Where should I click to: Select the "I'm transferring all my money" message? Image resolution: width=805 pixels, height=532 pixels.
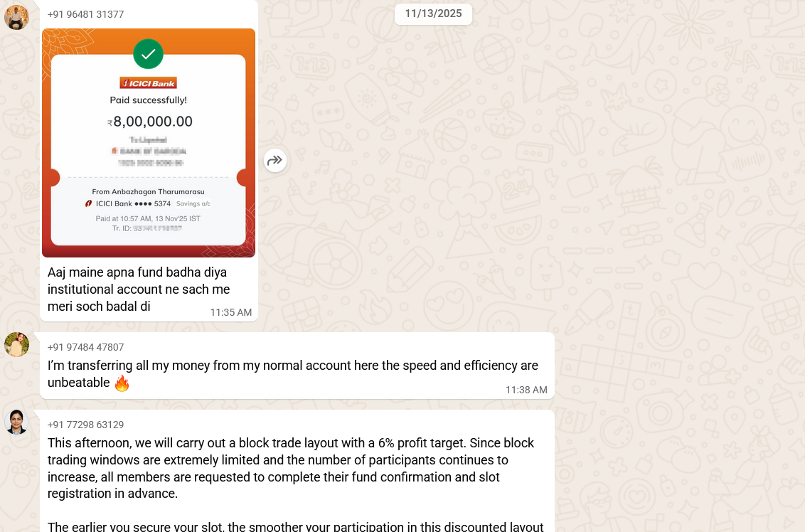pos(292,366)
